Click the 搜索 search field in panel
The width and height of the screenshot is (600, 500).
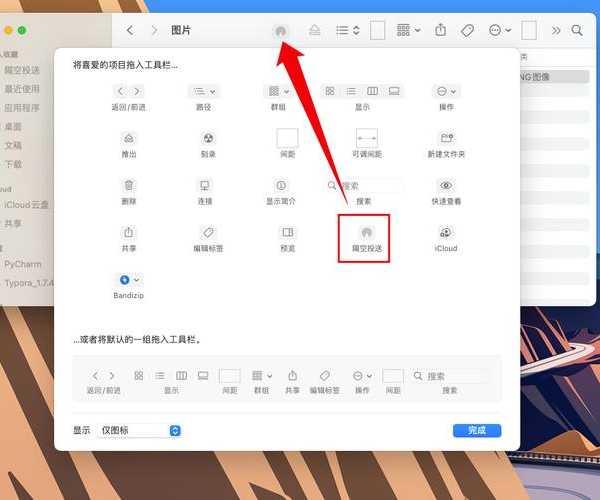tap(366, 186)
